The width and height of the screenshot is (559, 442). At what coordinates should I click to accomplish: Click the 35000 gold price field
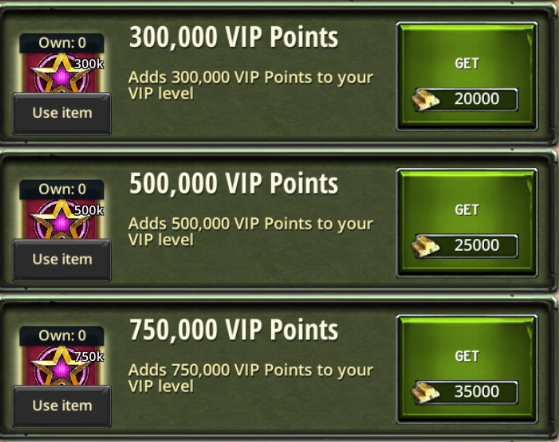click(466, 392)
